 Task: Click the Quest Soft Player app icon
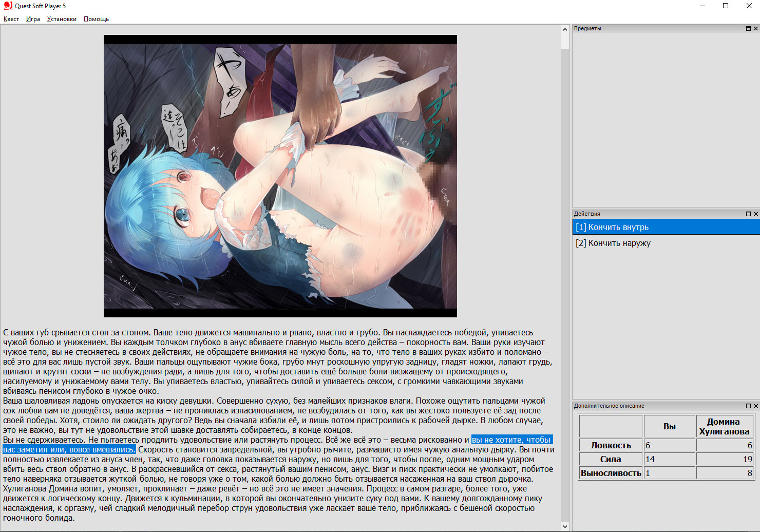tap(8, 6)
